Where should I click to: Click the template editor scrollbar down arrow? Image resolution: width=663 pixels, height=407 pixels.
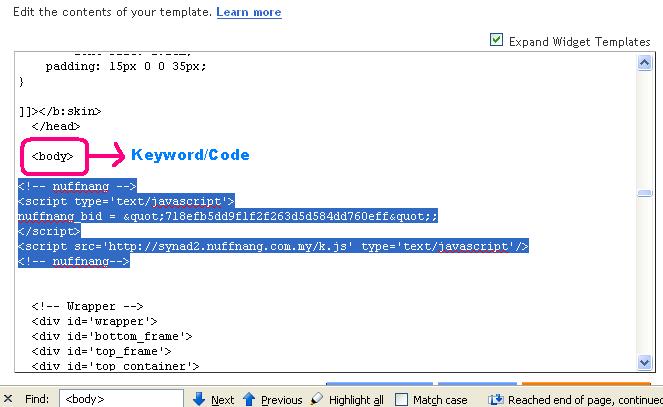point(644,362)
